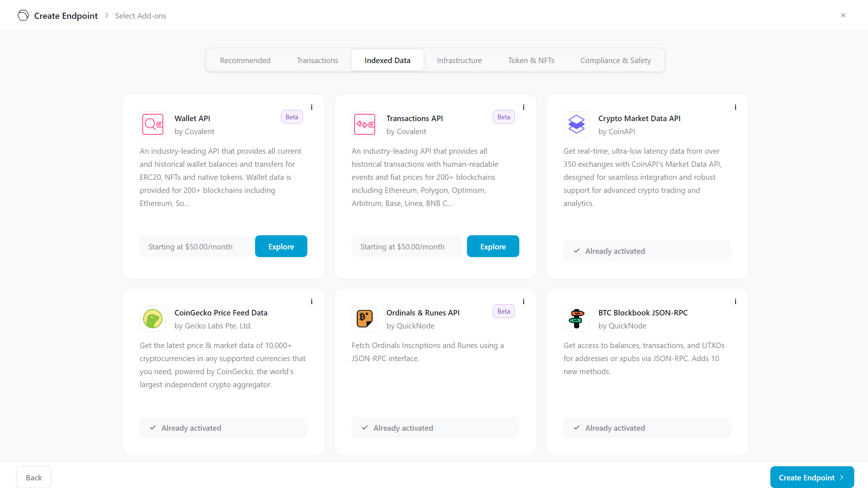The width and height of the screenshot is (868, 488).
Task: Open more options for Transactions API
Action: [x=524, y=107]
